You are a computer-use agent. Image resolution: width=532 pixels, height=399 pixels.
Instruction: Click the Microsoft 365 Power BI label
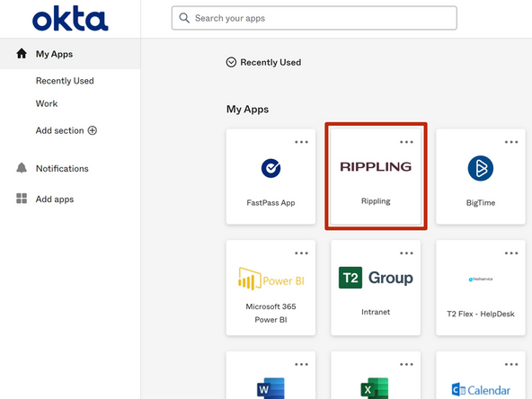click(270, 313)
